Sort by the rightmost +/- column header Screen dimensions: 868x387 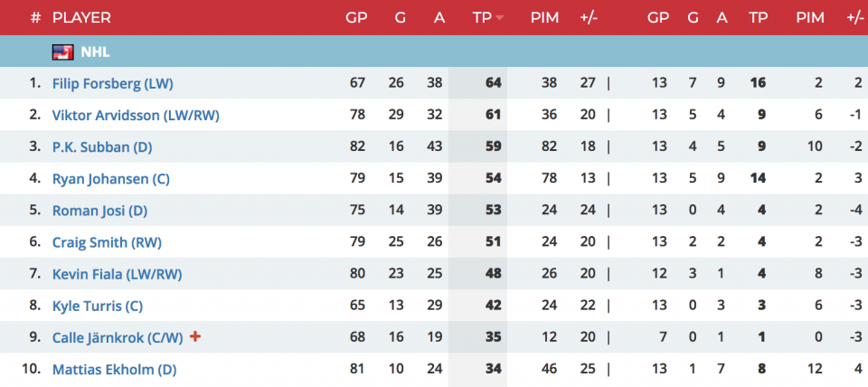(x=854, y=17)
